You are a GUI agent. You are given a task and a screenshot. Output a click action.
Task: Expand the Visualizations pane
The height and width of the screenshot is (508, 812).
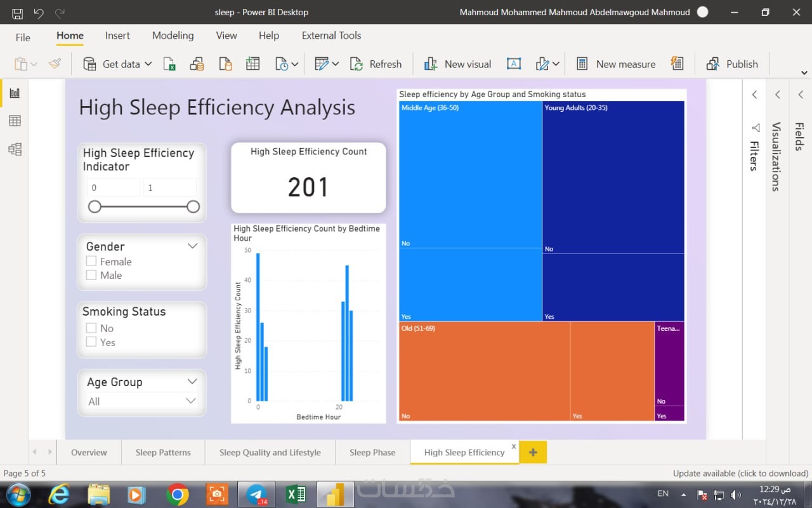777,95
